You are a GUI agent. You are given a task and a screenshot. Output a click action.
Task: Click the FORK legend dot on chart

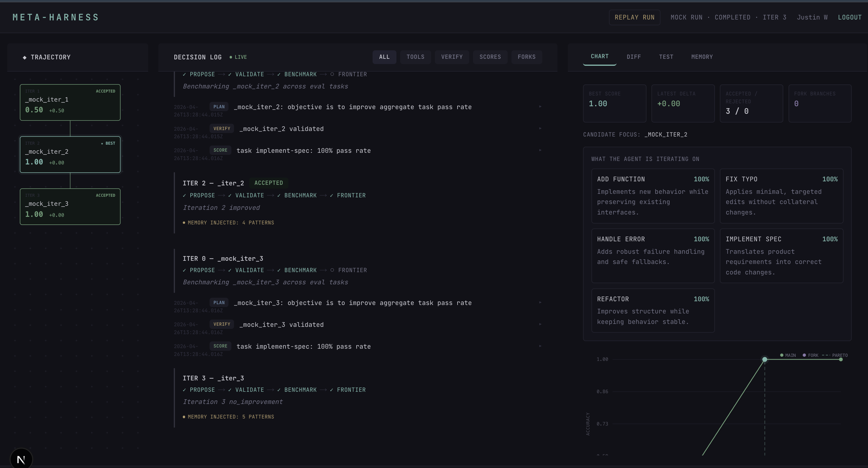click(804, 355)
